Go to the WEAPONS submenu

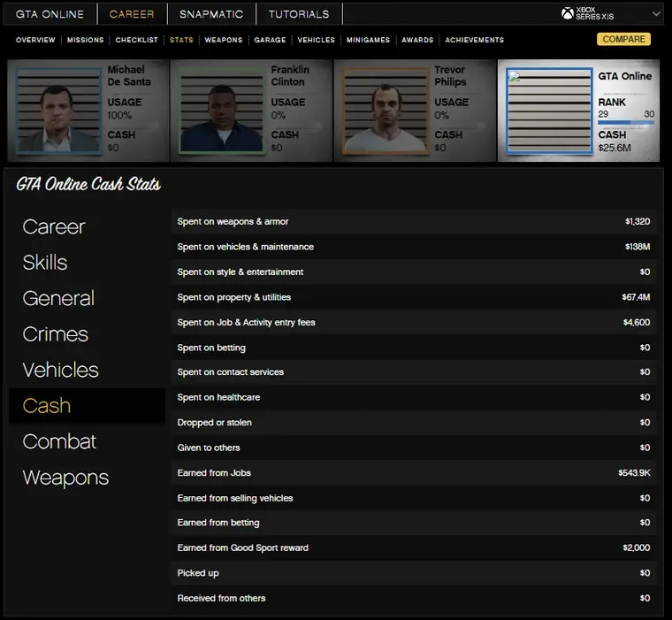pyautogui.click(x=223, y=40)
